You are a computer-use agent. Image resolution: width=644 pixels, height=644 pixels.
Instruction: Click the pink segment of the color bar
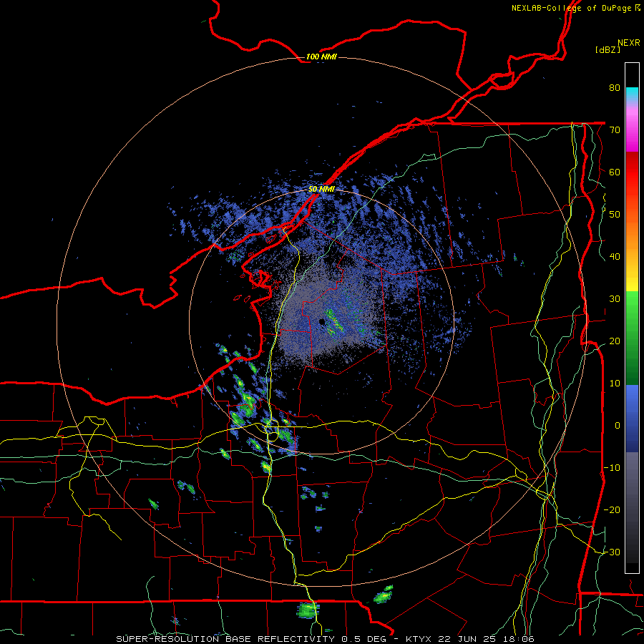click(632, 127)
